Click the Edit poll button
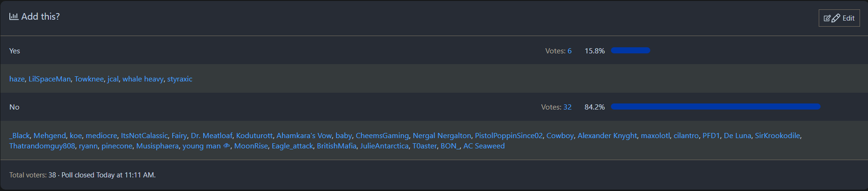Viewport: 868px width, 191px height. [839, 18]
